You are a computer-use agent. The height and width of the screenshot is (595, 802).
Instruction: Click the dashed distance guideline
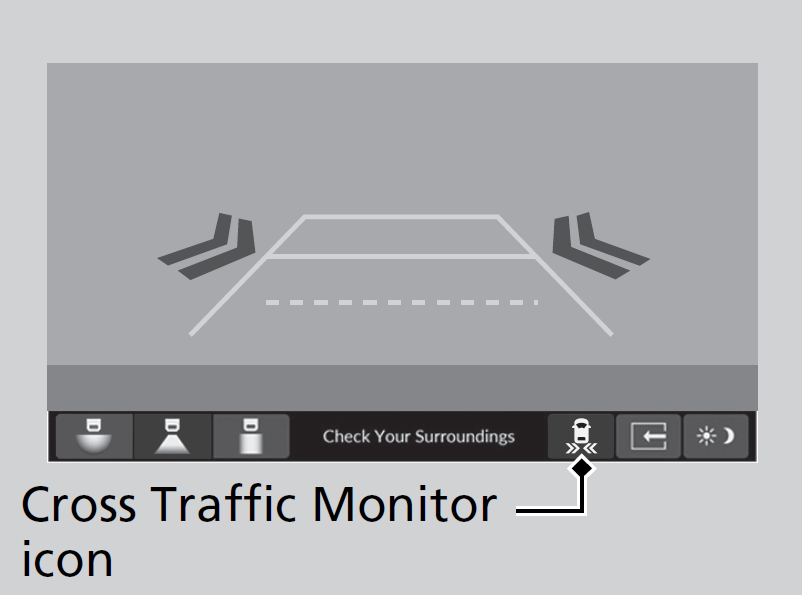402,302
